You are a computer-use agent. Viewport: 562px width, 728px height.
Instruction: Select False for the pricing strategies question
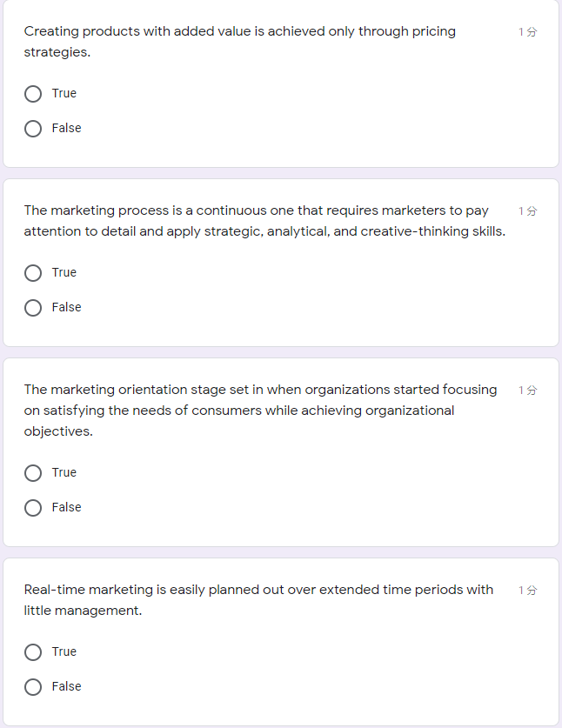tap(32, 128)
